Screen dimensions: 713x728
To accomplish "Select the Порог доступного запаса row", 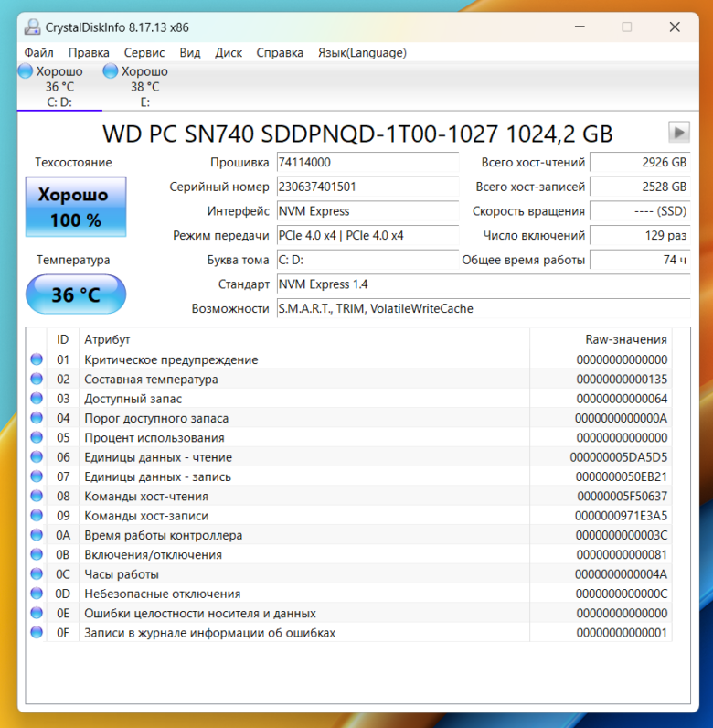I will [x=349, y=418].
